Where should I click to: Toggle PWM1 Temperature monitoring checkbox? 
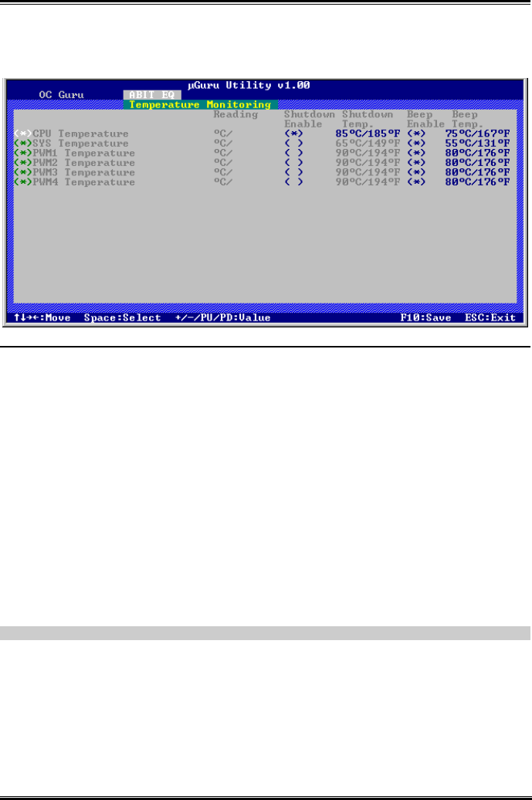pos(23,153)
